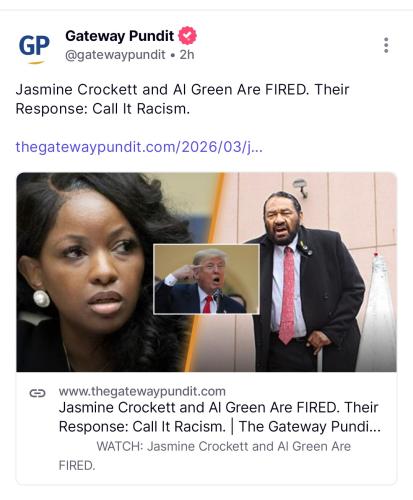Open the three-dot post options menu
Viewport: 413px width, 500px height.
pyautogui.click(x=386, y=45)
